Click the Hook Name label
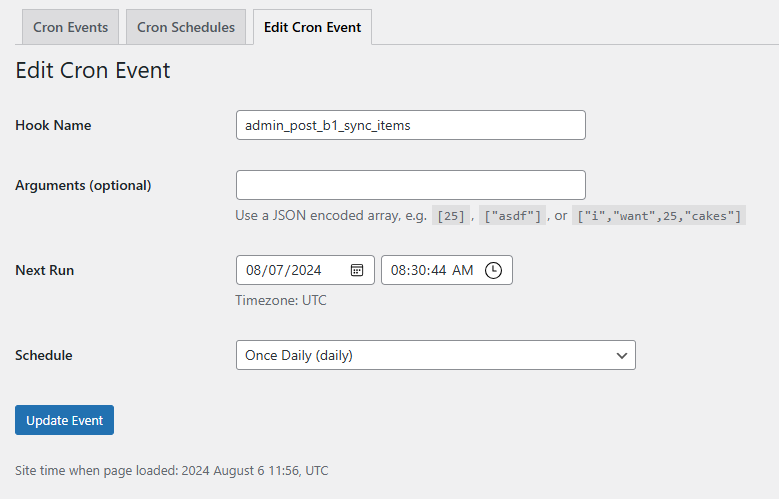 [x=53, y=125]
